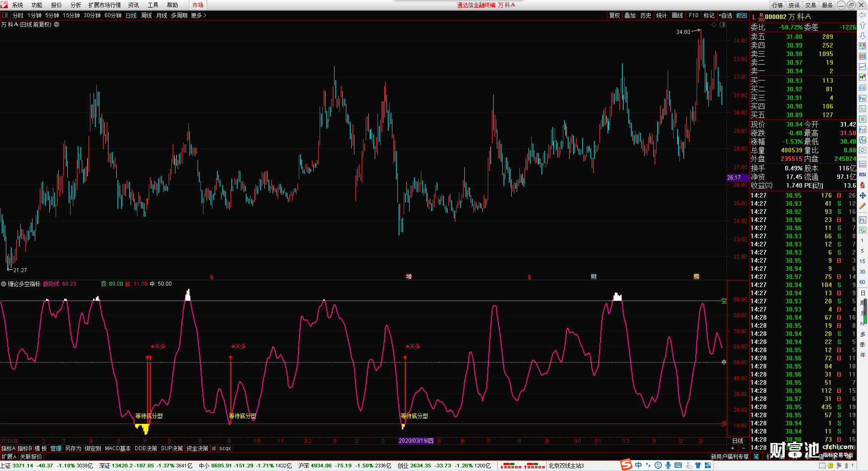Screen dimensions: 868x471
Task: Select the pencil drawing tool icon
Action: (862, 206)
